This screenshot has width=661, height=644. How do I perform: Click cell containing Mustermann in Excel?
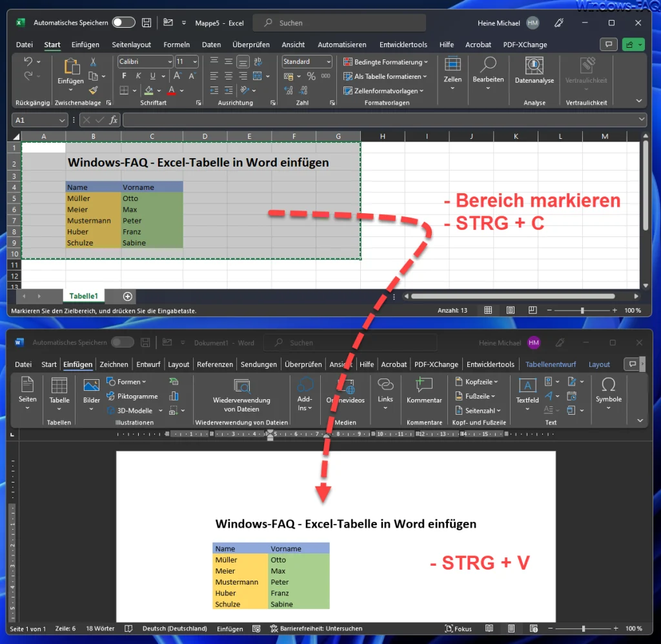(x=93, y=220)
